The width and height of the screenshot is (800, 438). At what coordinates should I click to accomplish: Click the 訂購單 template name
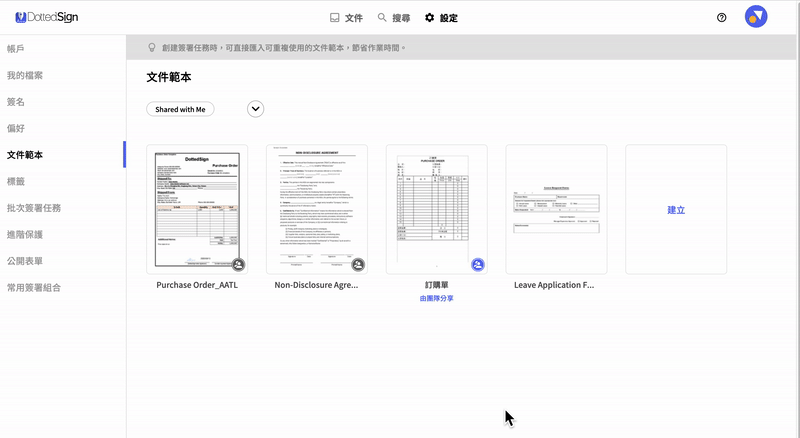(437, 285)
